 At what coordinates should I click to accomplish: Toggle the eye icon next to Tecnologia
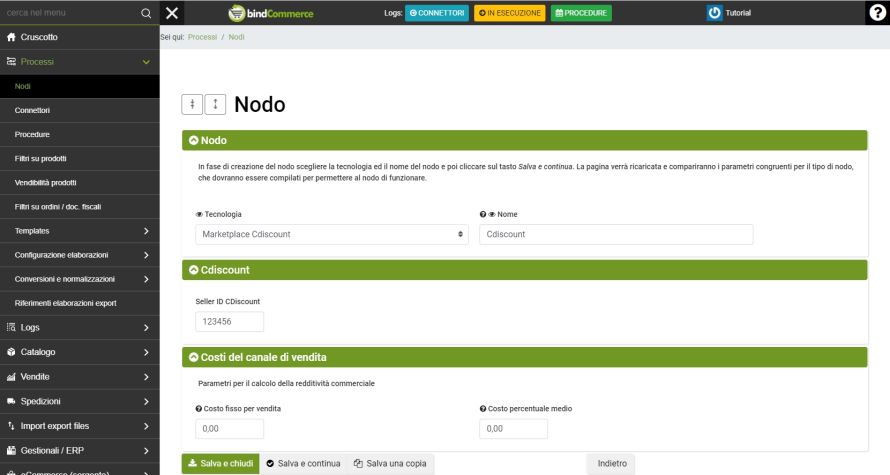199,214
